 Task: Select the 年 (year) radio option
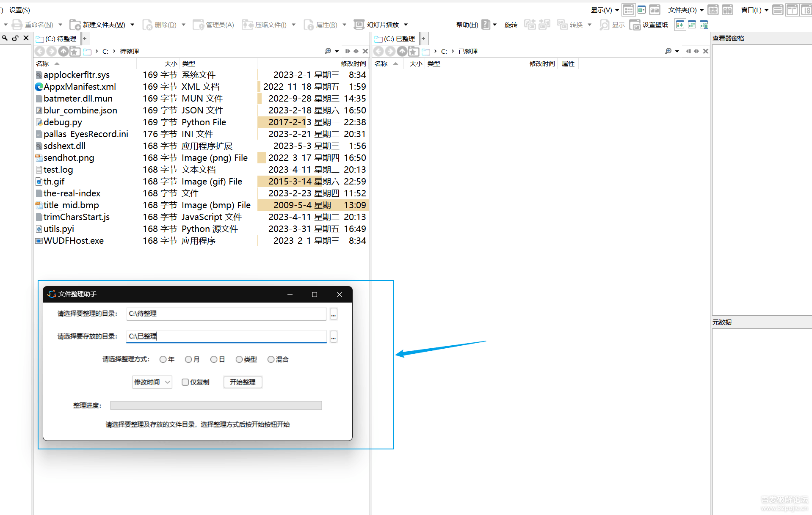coord(163,359)
